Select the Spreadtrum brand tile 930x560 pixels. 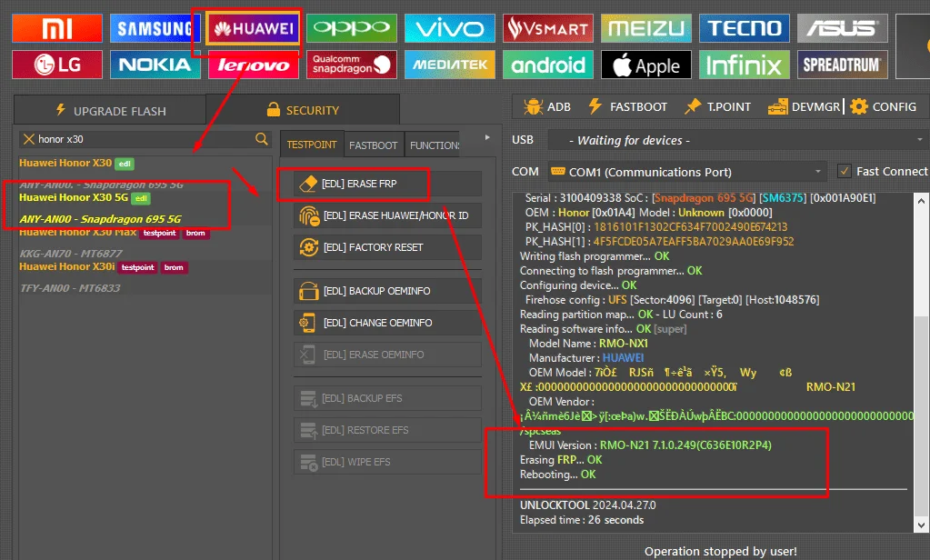point(842,65)
